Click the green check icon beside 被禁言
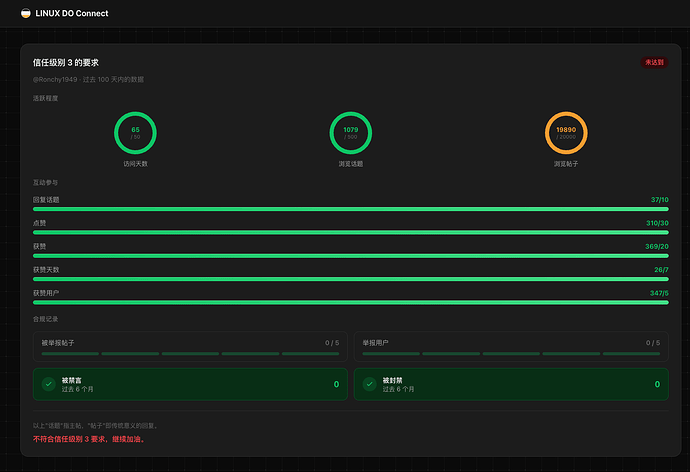This screenshot has height=472, width=690. click(48, 384)
